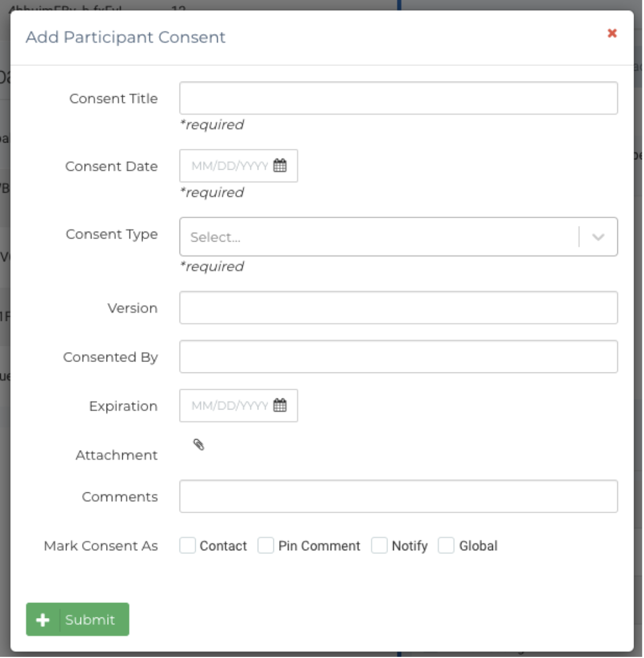Click the Global label text

click(x=478, y=546)
